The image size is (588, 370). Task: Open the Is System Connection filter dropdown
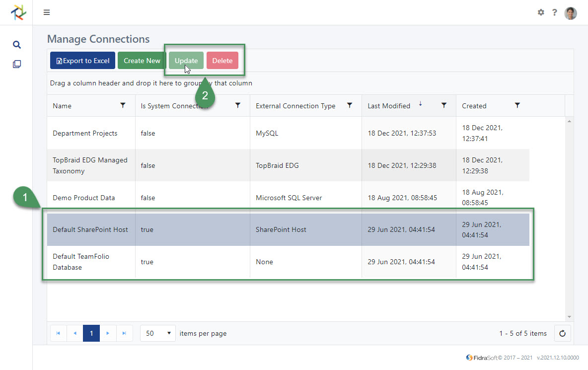(x=238, y=105)
